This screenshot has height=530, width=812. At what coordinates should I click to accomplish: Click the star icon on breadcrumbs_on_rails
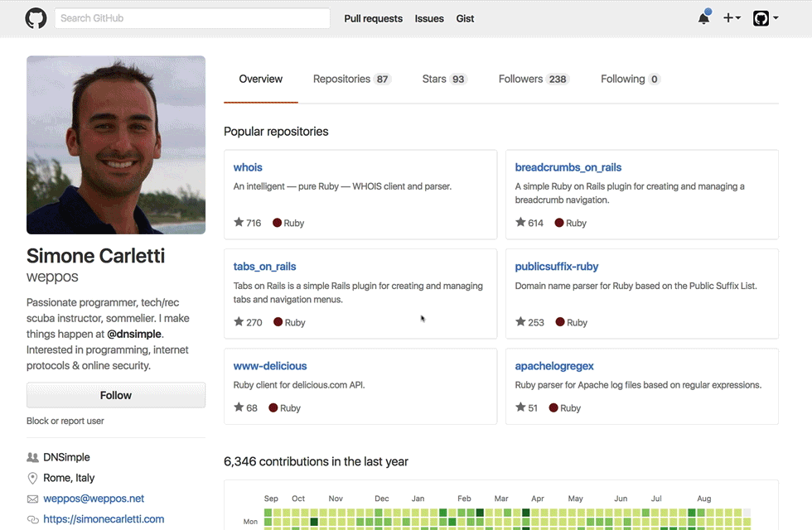(520, 223)
